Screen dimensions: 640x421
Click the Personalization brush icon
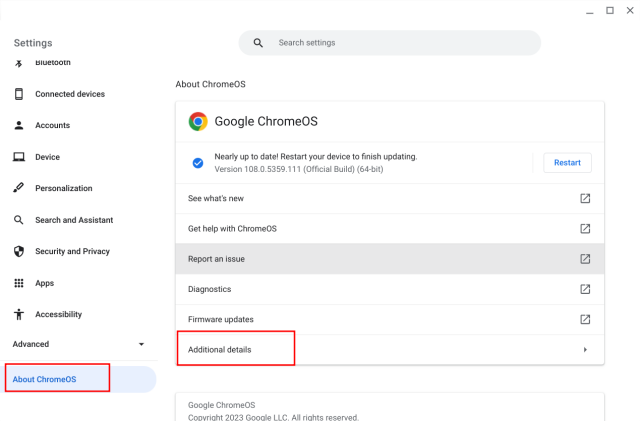pyautogui.click(x=18, y=188)
